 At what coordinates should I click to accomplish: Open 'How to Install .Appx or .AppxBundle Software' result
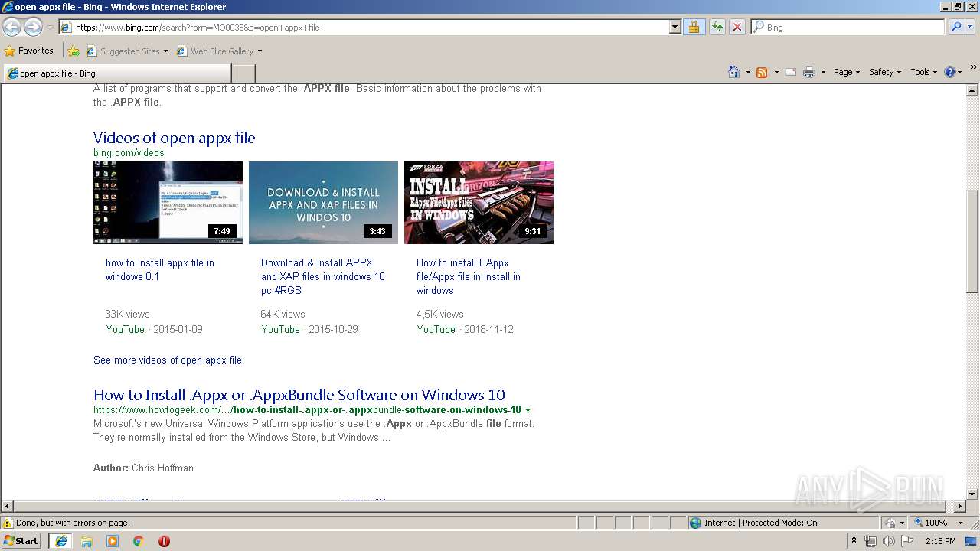click(299, 395)
